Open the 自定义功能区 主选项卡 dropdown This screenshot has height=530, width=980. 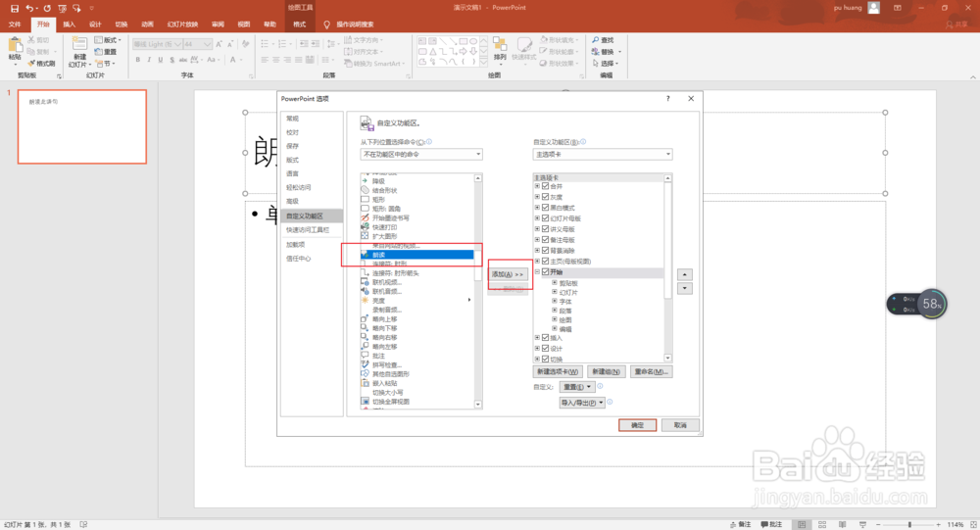pos(603,154)
